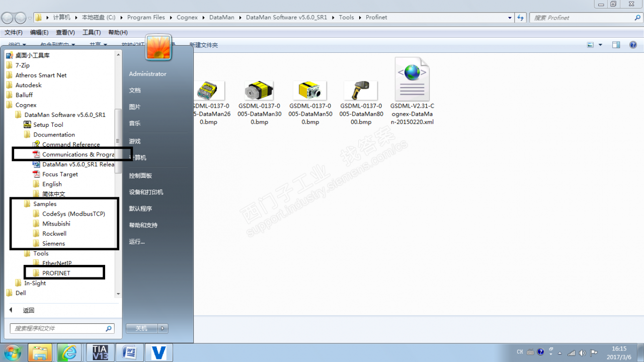Open File Explorer from the taskbar
This screenshot has width=644, height=362.
tap(40, 352)
